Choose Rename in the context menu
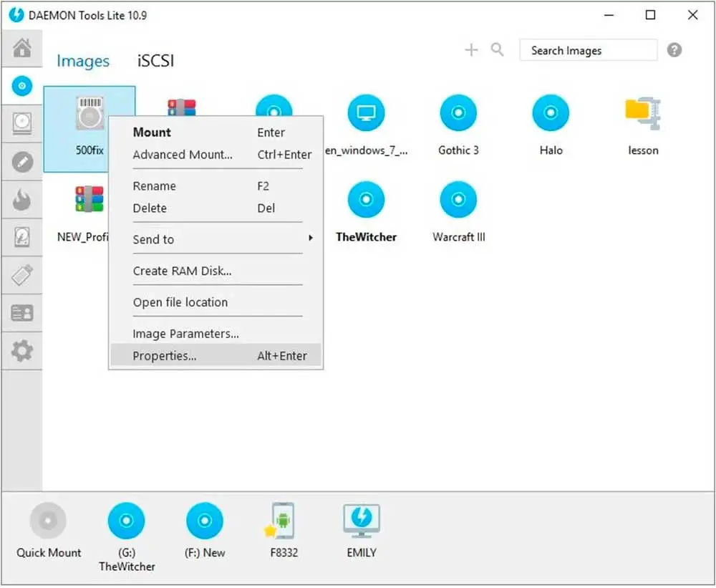Screen dimensions: 716x588 (x=216, y=186)
